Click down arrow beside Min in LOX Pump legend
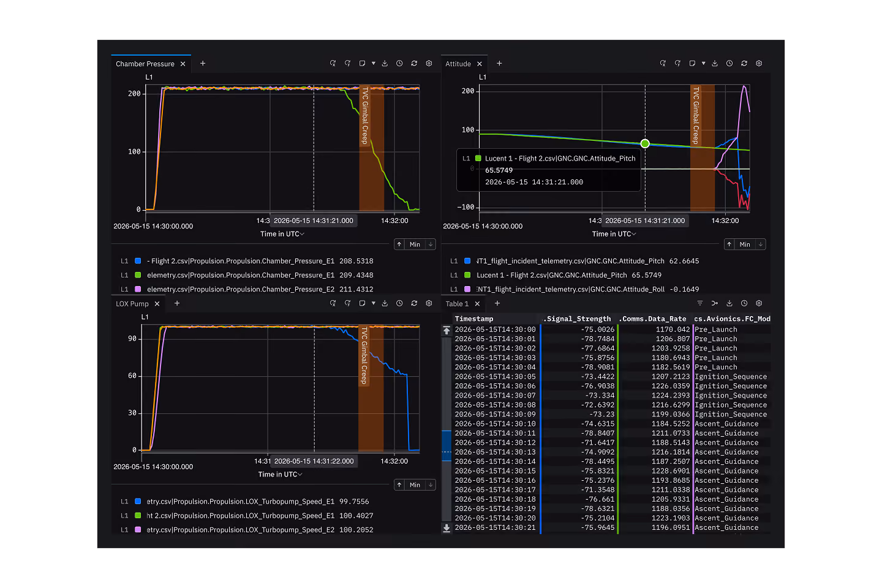This screenshot has height=588, width=882. pos(431,484)
